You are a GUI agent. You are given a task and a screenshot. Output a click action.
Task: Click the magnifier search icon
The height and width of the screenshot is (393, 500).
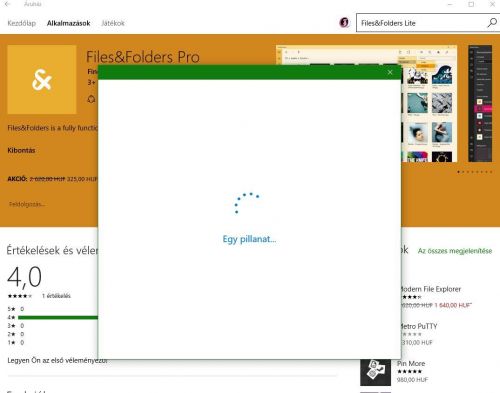coord(492,23)
